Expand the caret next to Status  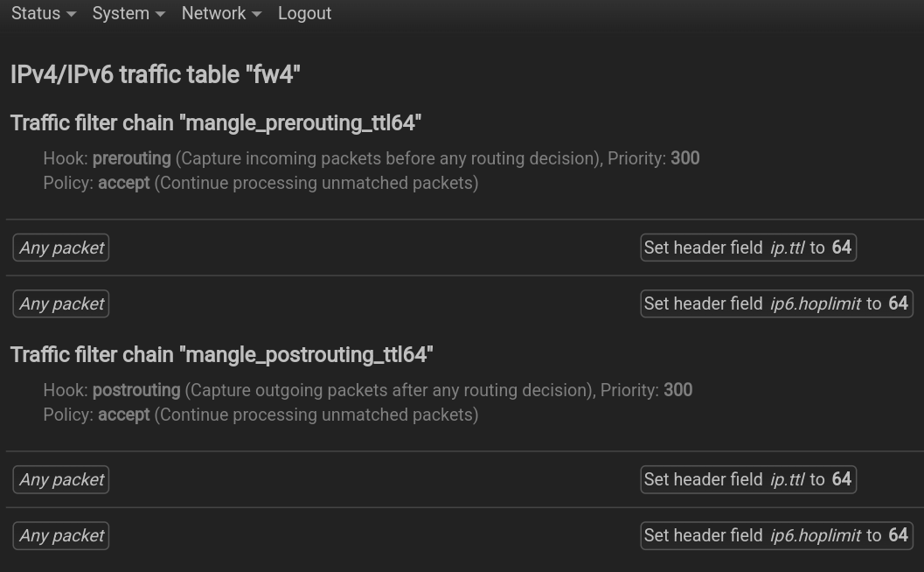(x=72, y=14)
